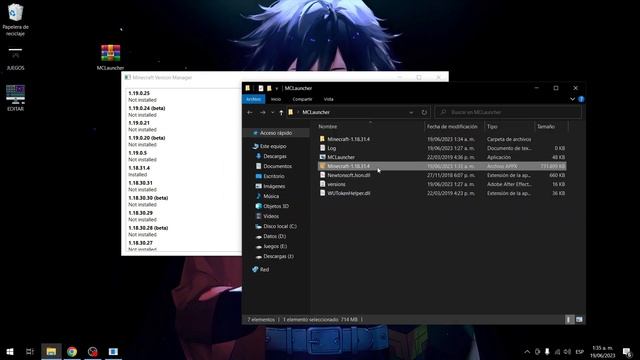Open Google Chrome from taskbar
The image size is (640, 360).
point(72,351)
